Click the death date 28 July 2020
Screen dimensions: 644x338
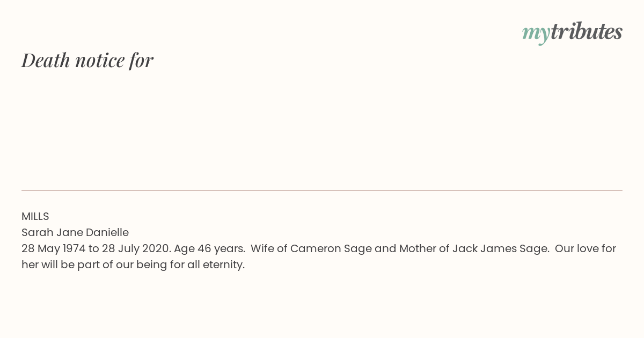point(136,248)
